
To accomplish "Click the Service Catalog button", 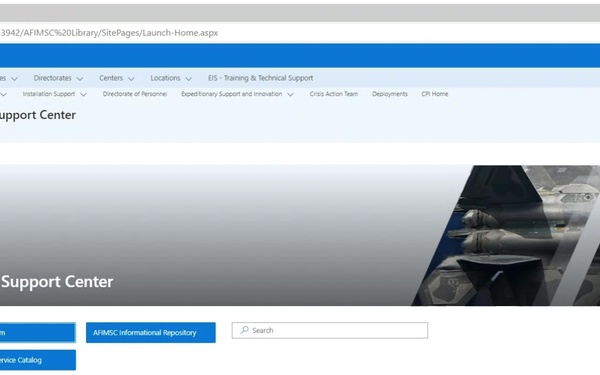I will pyautogui.click(x=38, y=360).
